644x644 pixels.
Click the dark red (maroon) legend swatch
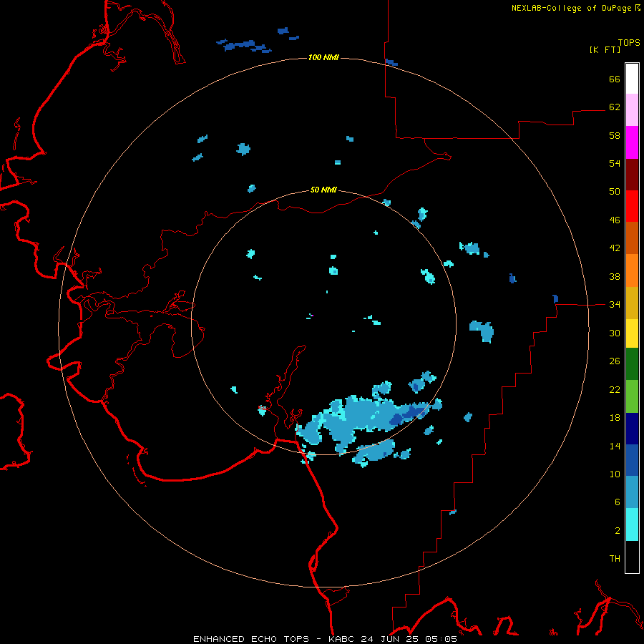632,174
